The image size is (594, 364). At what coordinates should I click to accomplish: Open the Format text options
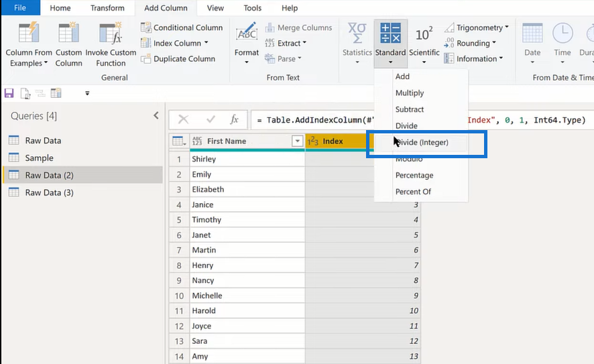pos(247,43)
